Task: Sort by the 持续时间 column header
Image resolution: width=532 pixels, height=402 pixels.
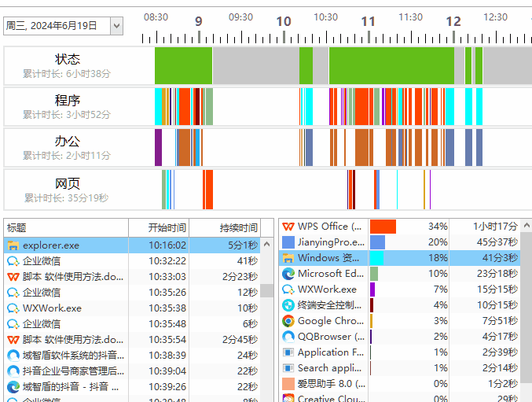Action: click(225, 228)
